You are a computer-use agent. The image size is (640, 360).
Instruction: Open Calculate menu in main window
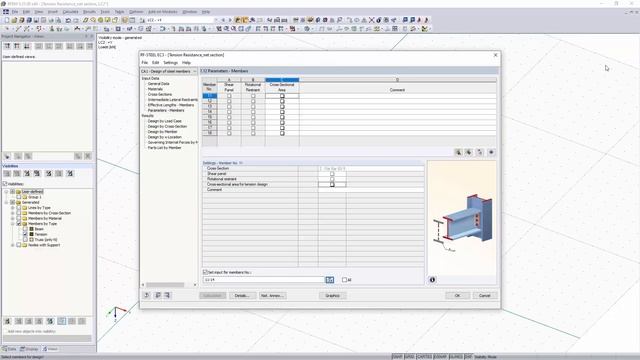70,12
